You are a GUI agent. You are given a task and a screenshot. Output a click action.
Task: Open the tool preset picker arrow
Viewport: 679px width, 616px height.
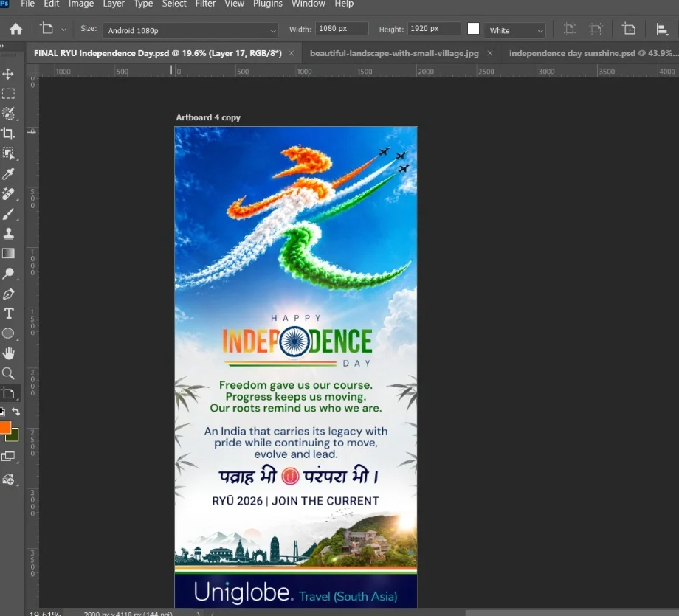[63, 30]
